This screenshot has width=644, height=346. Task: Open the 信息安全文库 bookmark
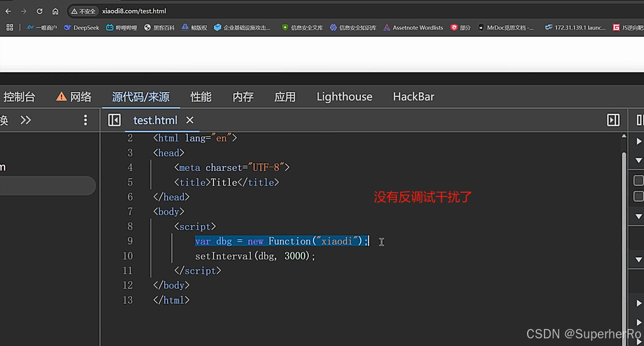coord(302,27)
